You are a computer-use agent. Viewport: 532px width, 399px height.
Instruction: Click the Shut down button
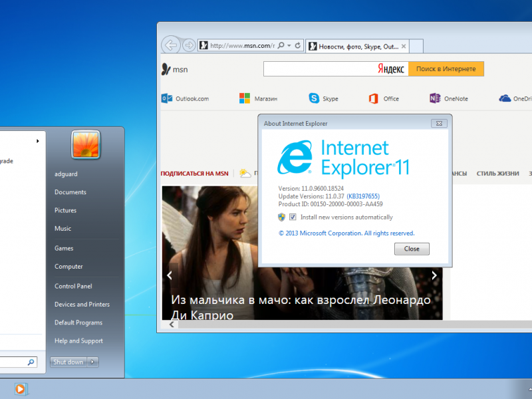pyautogui.click(x=68, y=362)
